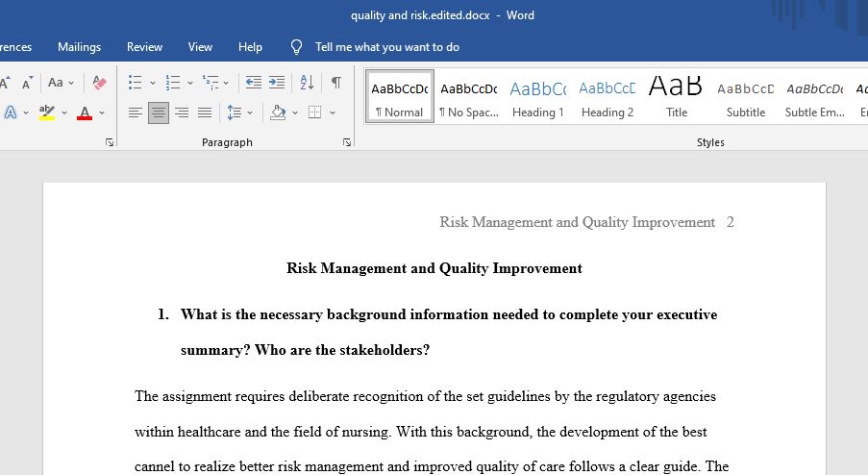Open the Text Effects dropdown arrow

coord(25,112)
